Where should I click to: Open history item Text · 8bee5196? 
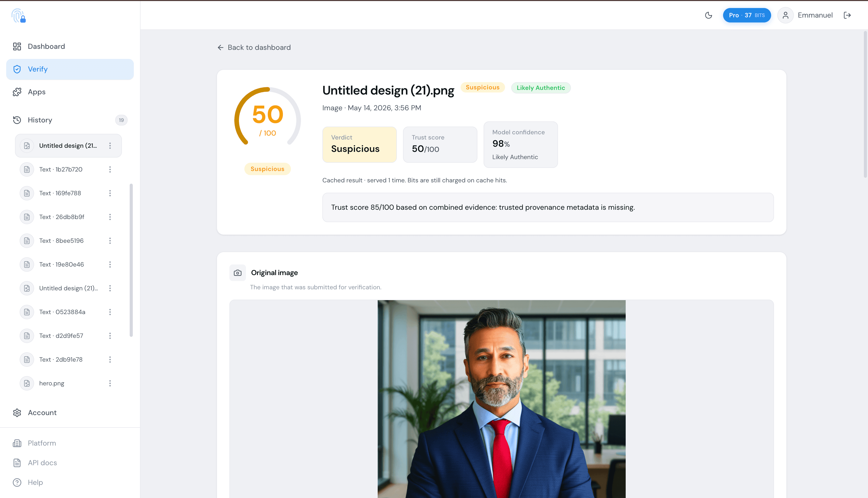(68, 241)
